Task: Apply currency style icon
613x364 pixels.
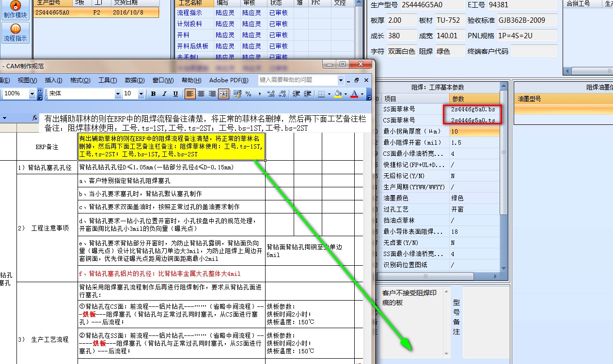Action: tap(237, 94)
